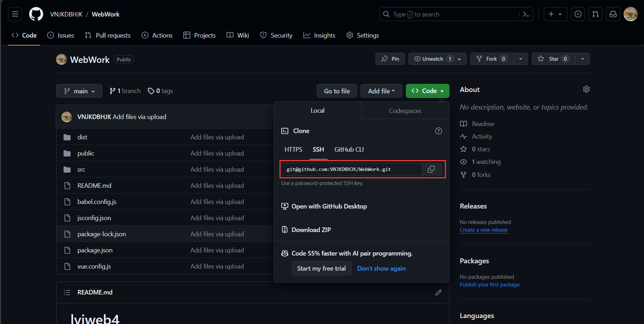The width and height of the screenshot is (644, 324).
Task: Open the Actions tab
Action: pos(157,35)
